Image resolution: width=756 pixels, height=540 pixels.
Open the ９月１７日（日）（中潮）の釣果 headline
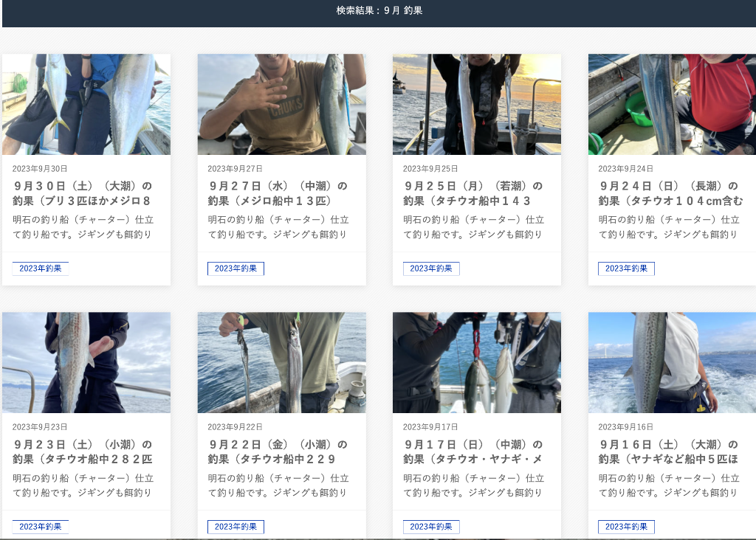click(x=472, y=451)
